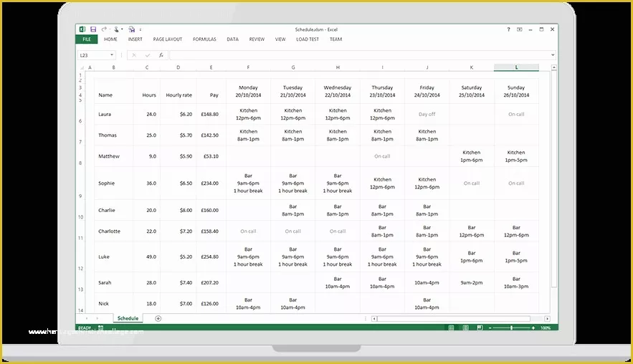This screenshot has height=364, width=633.
Task: Select Matthew's Thursday 'On call' cell
Action: [382, 156]
